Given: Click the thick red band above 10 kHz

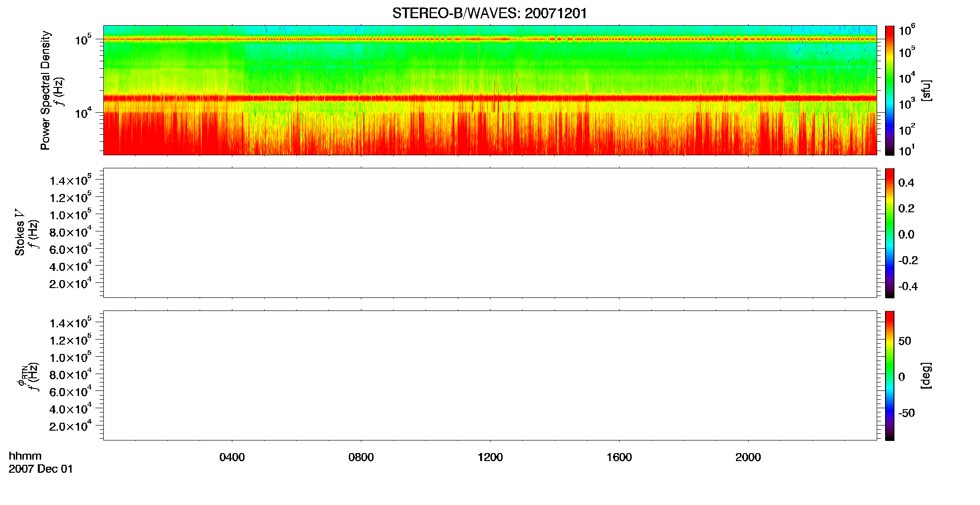Looking at the screenshot, I should point(490,98).
